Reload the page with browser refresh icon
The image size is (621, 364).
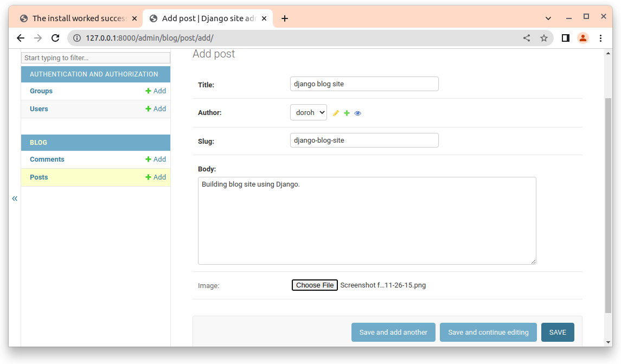click(55, 38)
